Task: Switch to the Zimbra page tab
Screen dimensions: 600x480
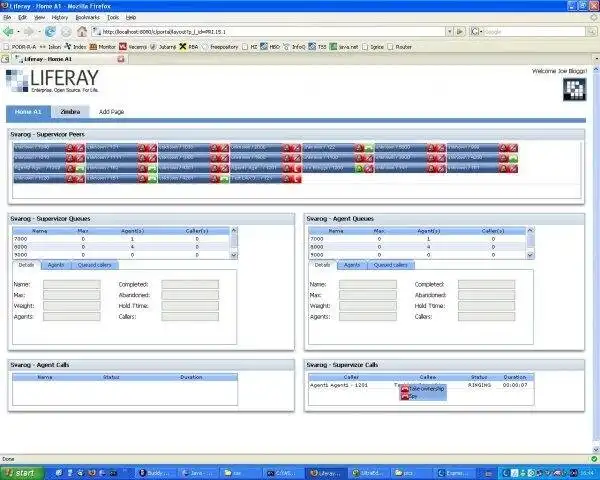Action: coord(70,112)
